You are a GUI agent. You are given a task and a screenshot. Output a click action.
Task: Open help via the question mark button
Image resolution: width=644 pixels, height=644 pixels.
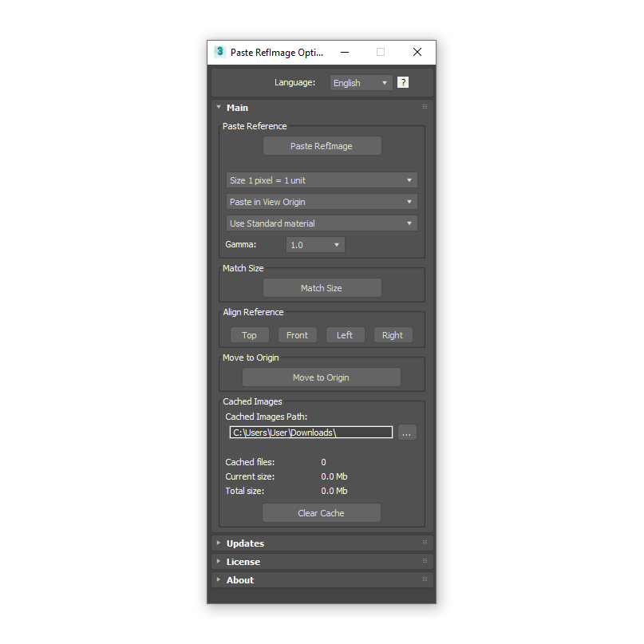(403, 82)
